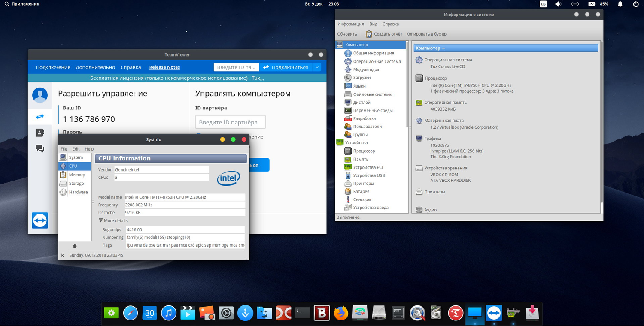Click the volume icon in top panel

(558, 4)
